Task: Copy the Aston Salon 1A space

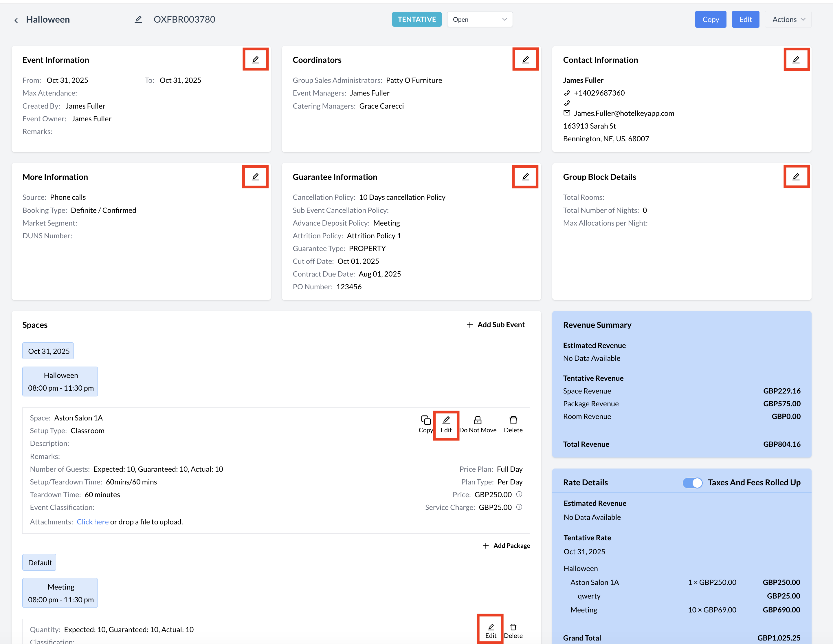Action: tap(425, 424)
